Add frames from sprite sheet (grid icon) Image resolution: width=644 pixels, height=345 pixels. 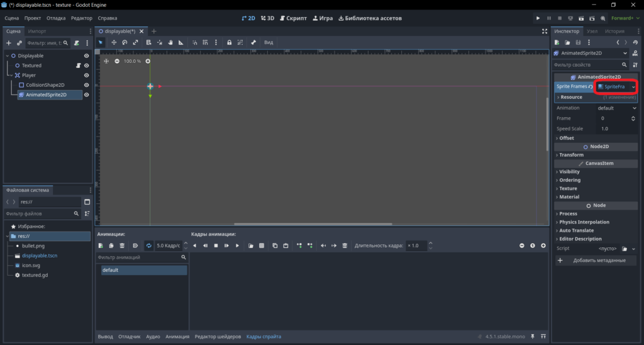coord(261,246)
